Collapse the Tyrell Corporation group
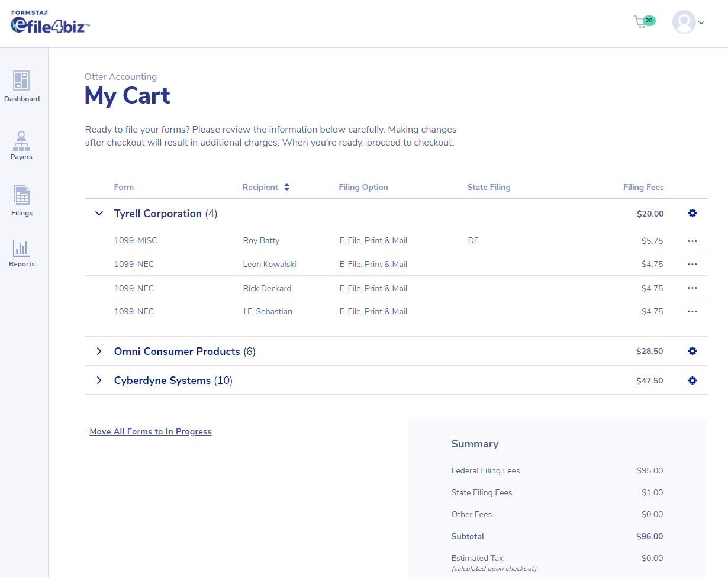The width and height of the screenshot is (728, 577). (99, 214)
